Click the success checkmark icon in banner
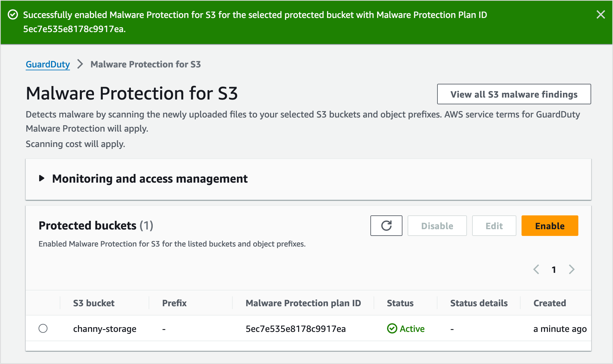Image resolution: width=613 pixels, height=364 pixels. [13, 15]
